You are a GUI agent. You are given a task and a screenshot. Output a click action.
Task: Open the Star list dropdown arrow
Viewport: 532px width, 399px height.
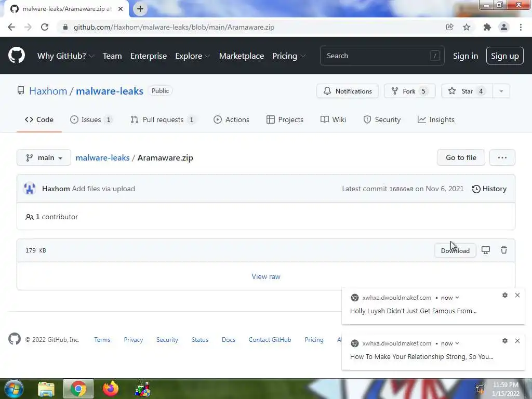[x=501, y=91]
